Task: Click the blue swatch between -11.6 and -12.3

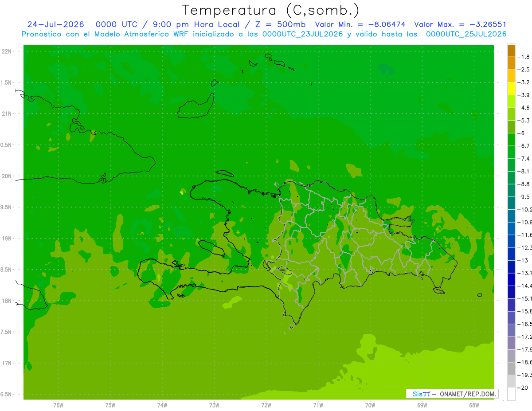Action: point(511,241)
